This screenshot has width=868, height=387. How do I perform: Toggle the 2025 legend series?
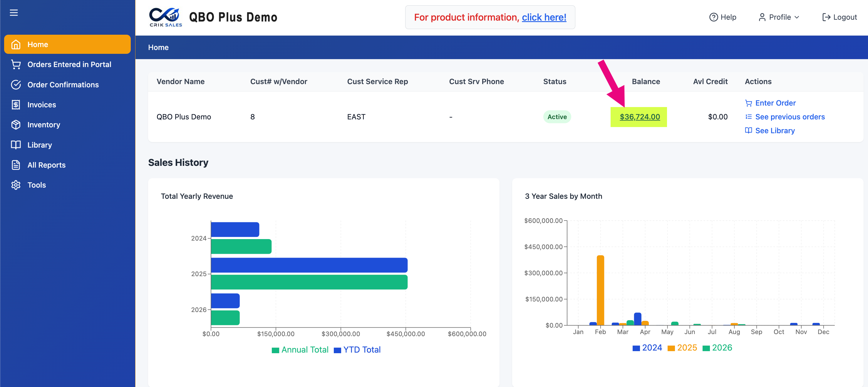coord(682,348)
